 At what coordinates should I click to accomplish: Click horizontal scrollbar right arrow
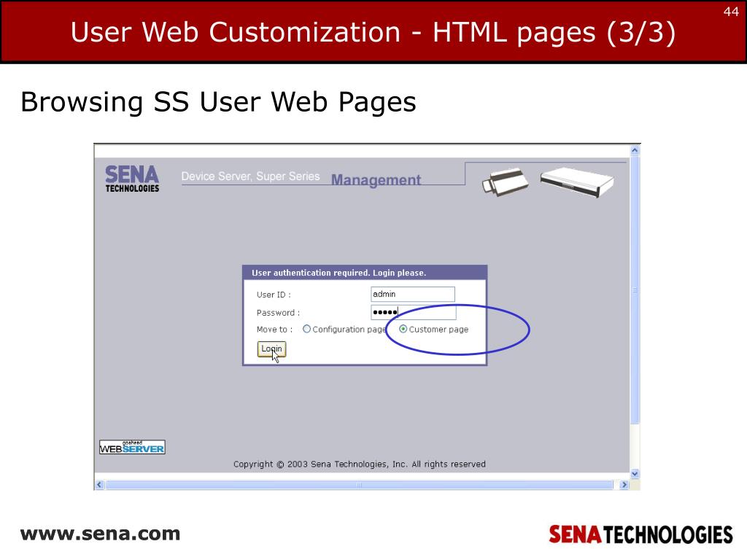[624, 485]
